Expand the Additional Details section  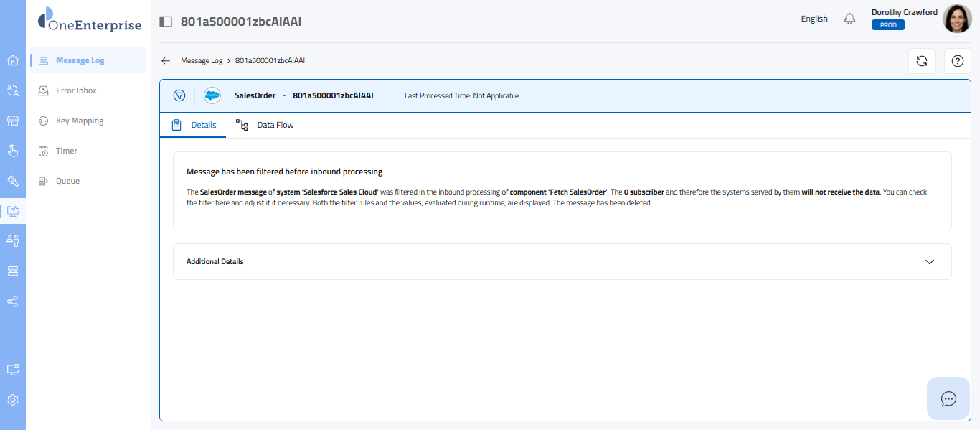930,262
